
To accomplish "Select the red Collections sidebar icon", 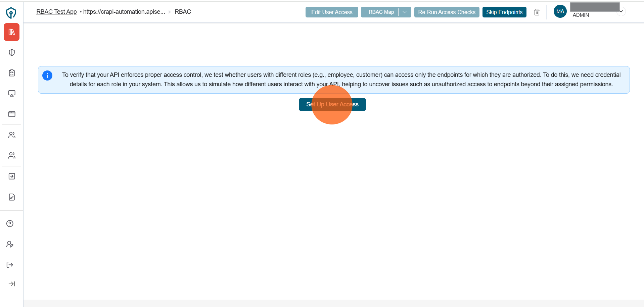I will click(11, 32).
